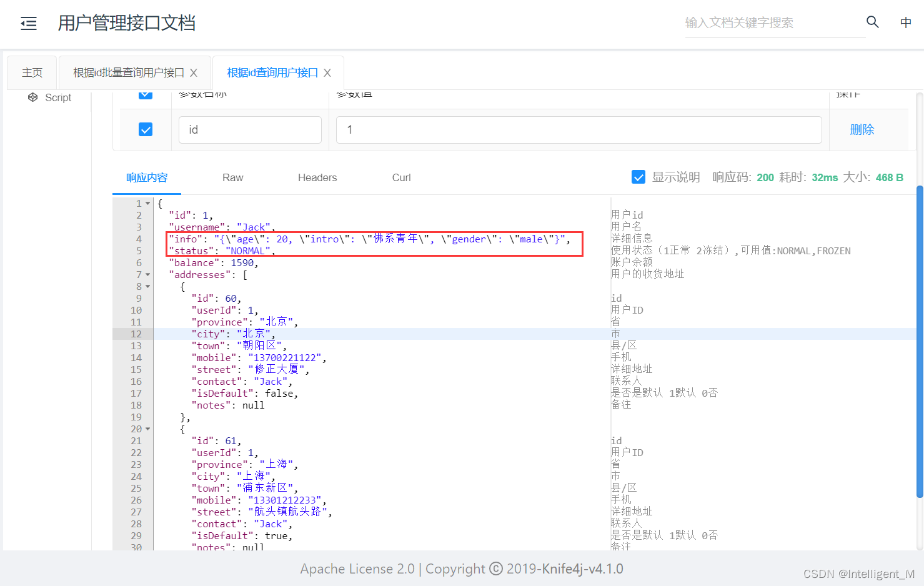Fold the first address object at line 8
The image size is (924, 586).
(x=148, y=287)
